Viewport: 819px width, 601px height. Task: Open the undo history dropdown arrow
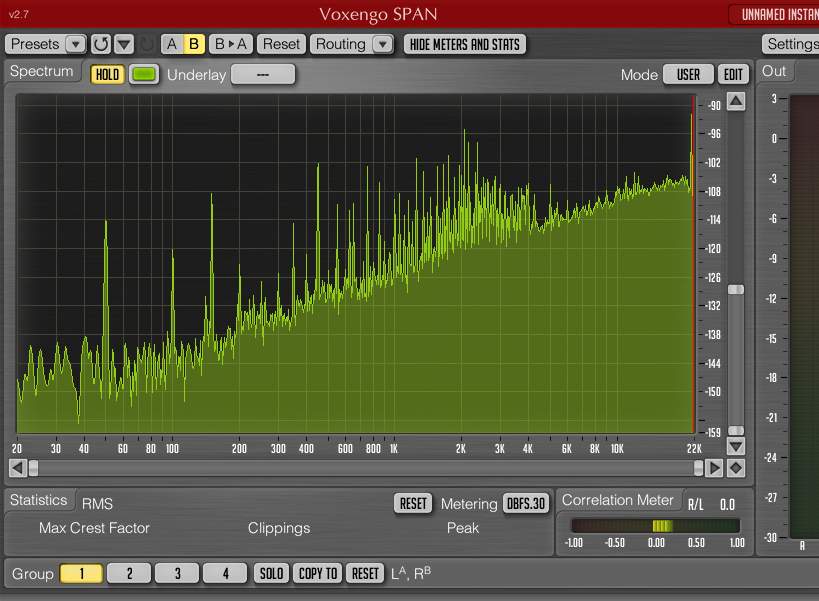pos(124,44)
